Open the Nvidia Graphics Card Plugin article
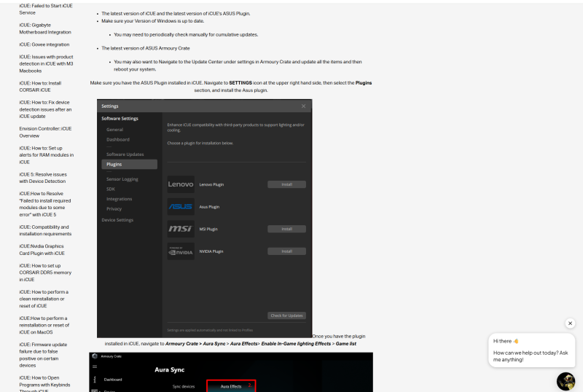Viewport: 583px width, 392px height. [x=42, y=250]
